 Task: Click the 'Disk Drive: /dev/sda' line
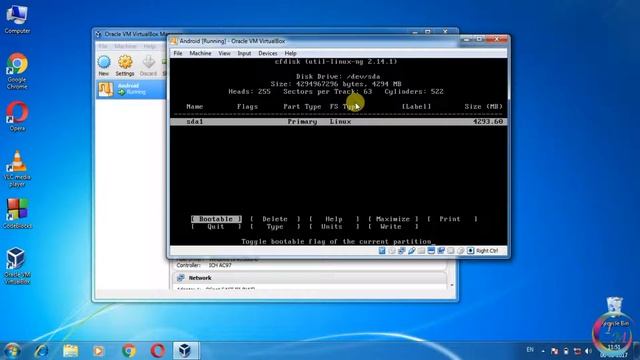pos(338,76)
